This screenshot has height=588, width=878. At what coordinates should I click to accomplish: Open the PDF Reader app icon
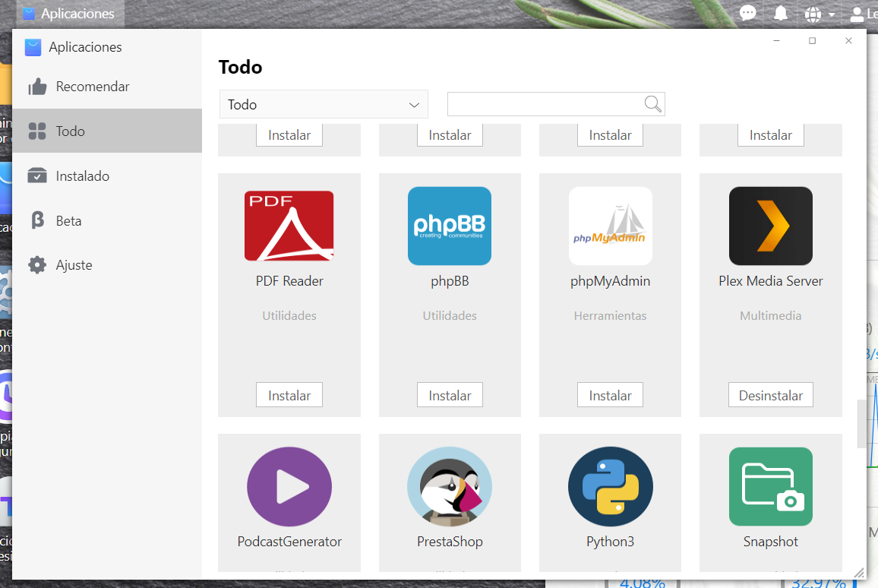click(289, 226)
